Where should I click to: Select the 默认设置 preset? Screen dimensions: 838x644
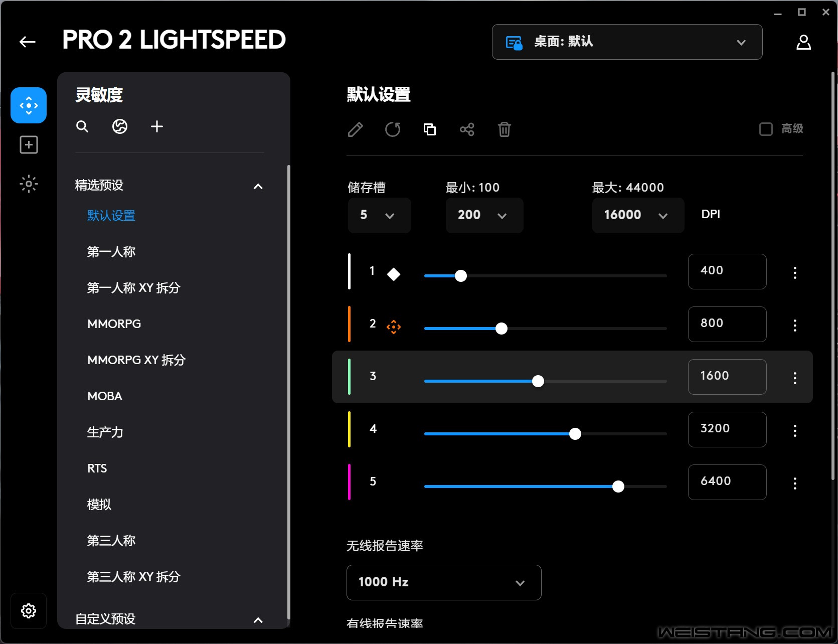click(x=111, y=216)
